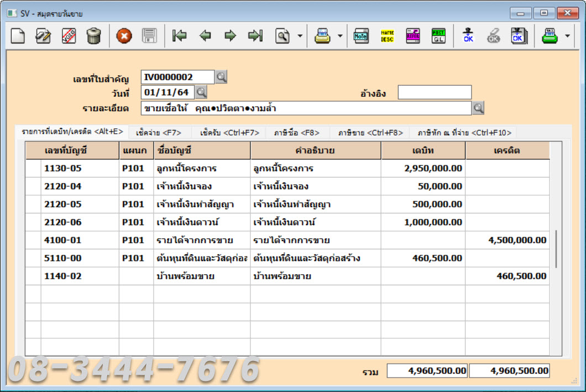Go to last record arrow
The height and width of the screenshot is (392, 586).
click(x=255, y=36)
